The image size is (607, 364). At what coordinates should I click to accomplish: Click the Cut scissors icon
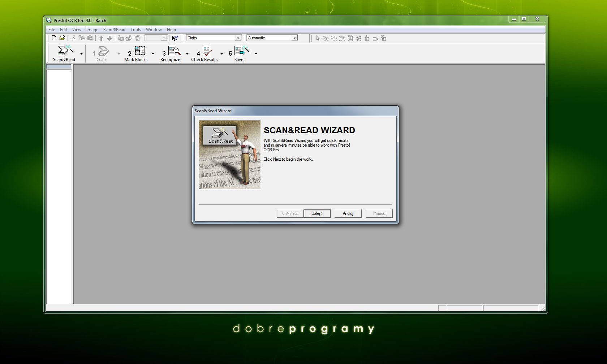73,38
